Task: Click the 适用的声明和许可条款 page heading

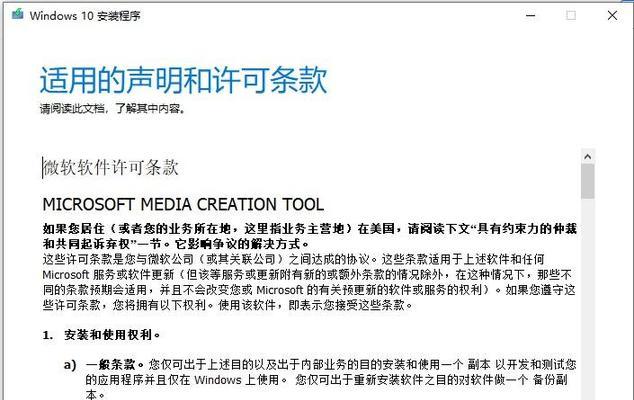Action: click(183, 80)
